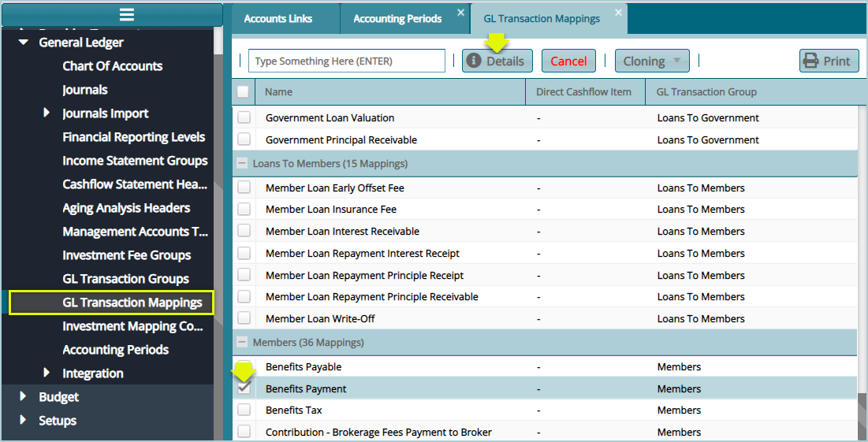Collapse the Members (36 Mappings) group

pos(242,342)
